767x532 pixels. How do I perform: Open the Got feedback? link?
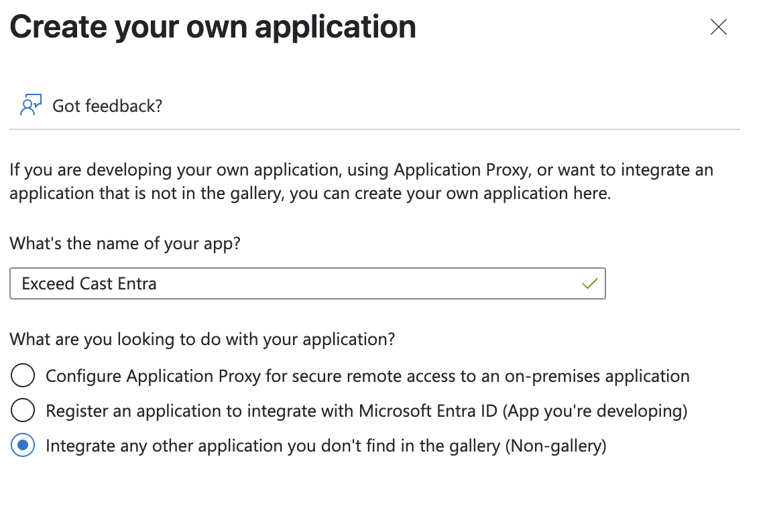(x=107, y=106)
